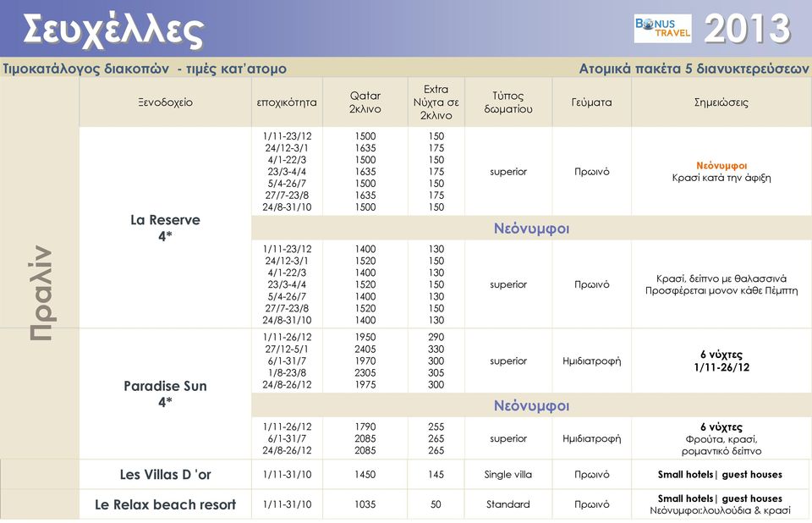
Task: Click the 2305 Qatar price
Action: 365,373
